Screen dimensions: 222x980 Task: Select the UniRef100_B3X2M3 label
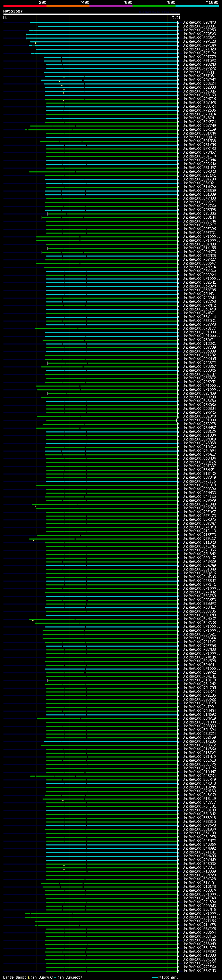199,971
